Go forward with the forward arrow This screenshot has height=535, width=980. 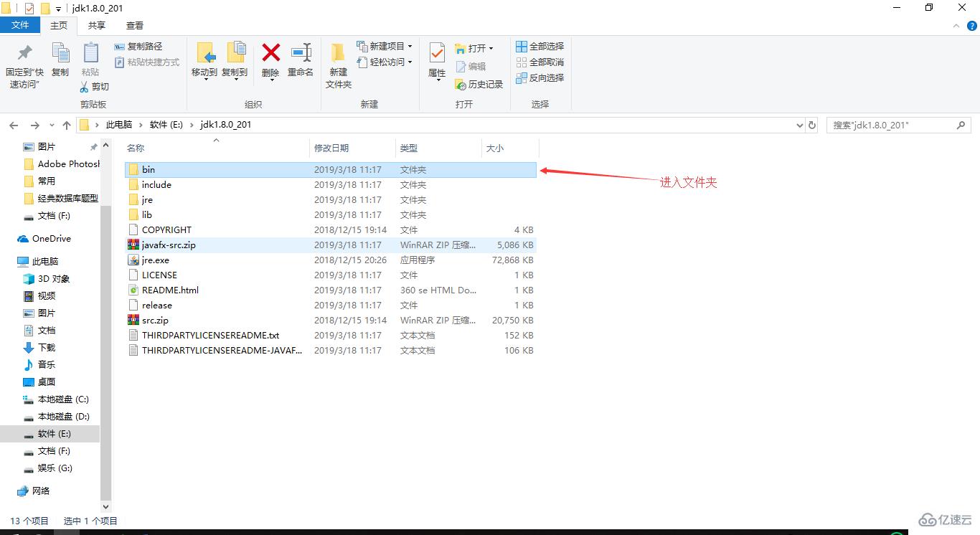coord(34,125)
